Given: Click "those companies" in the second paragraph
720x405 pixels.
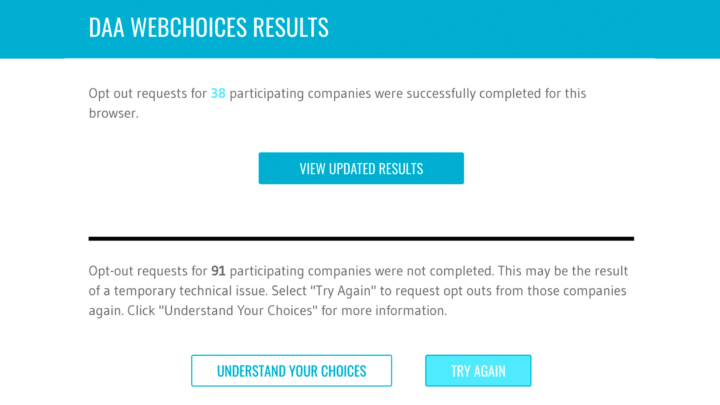Looking at the screenshot, I should (x=583, y=291).
